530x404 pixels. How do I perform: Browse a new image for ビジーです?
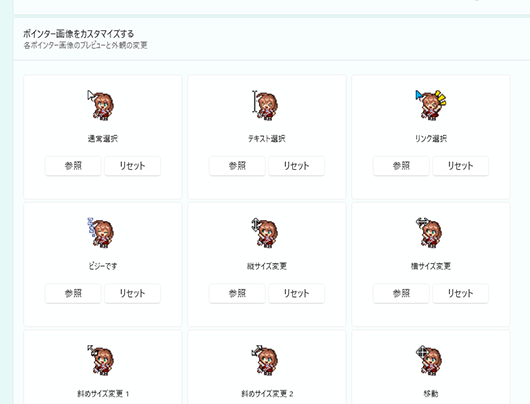coord(73,293)
